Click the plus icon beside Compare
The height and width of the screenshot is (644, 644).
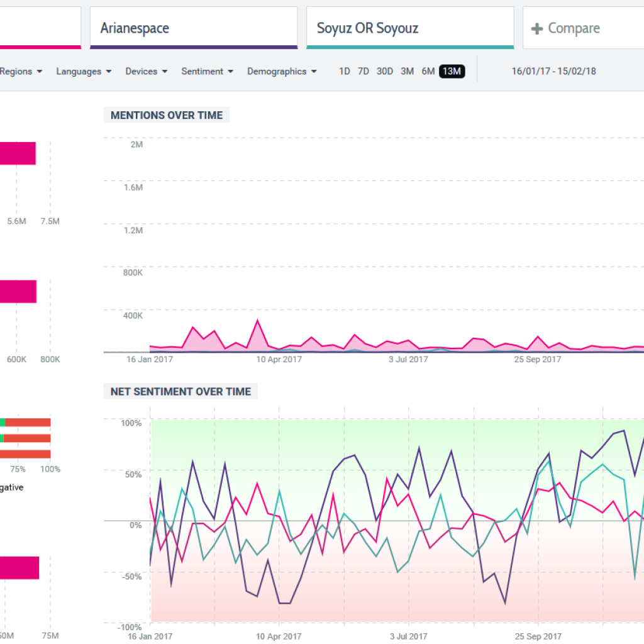coord(537,29)
